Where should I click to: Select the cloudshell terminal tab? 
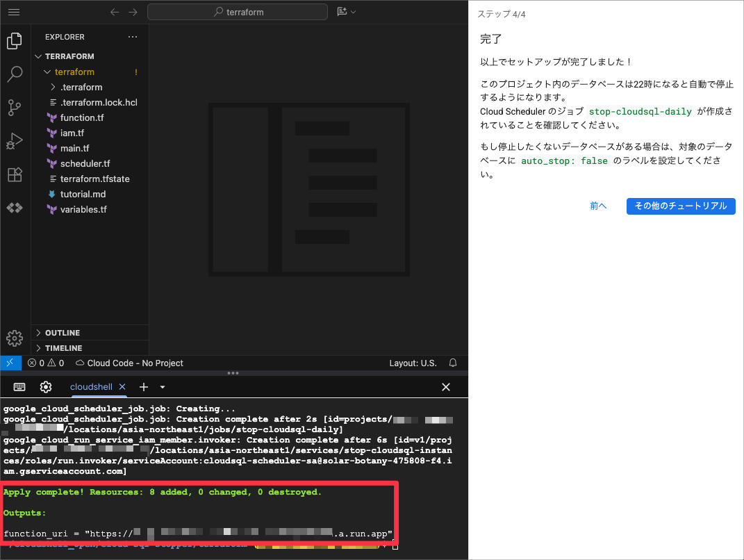pyautogui.click(x=91, y=387)
